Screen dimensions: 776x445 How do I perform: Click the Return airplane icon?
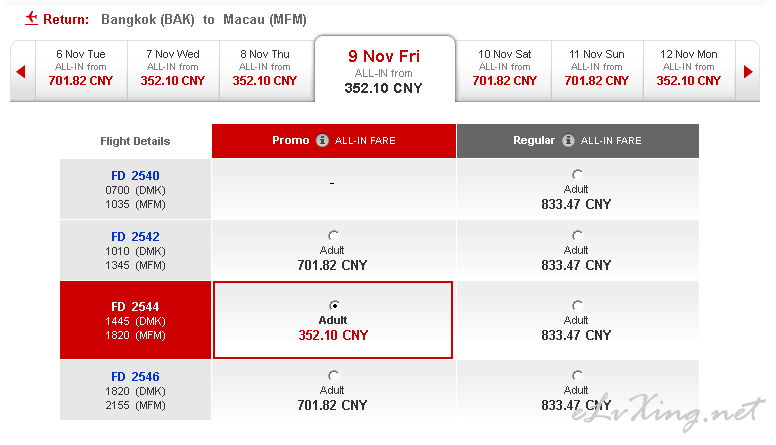click(x=31, y=18)
